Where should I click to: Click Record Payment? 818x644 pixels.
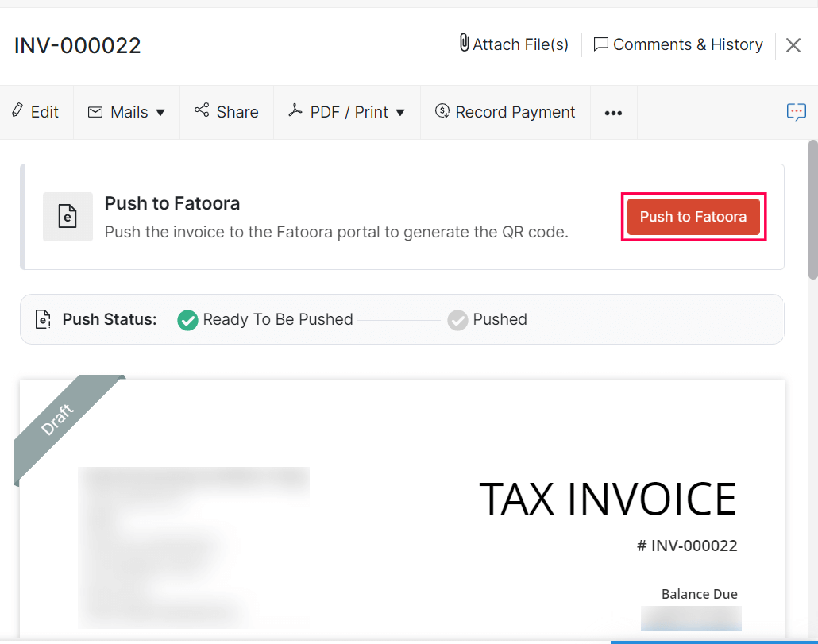[505, 112]
